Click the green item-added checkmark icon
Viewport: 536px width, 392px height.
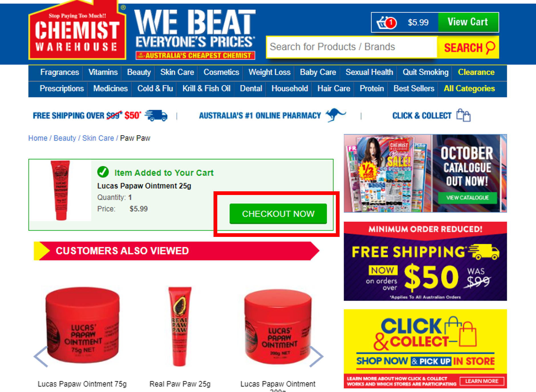point(103,172)
